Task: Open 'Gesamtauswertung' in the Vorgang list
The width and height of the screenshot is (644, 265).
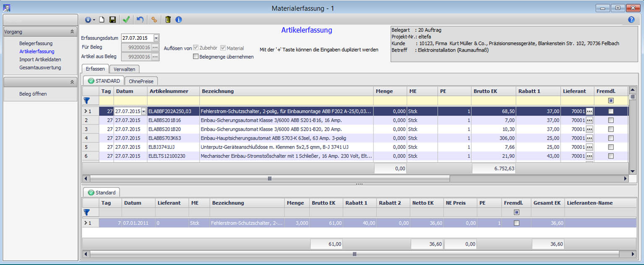Action: click(x=40, y=68)
